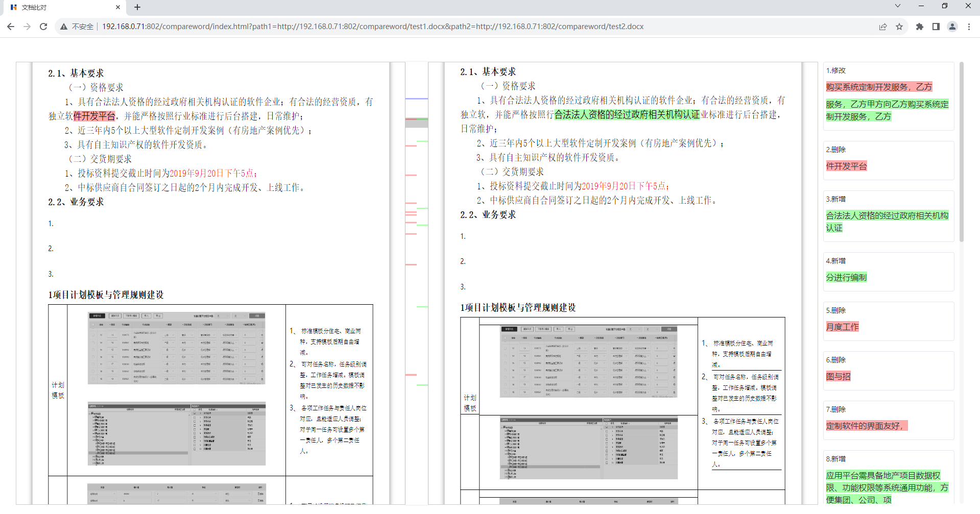Open a new browser tab
980x514 pixels.
[x=137, y=7]
